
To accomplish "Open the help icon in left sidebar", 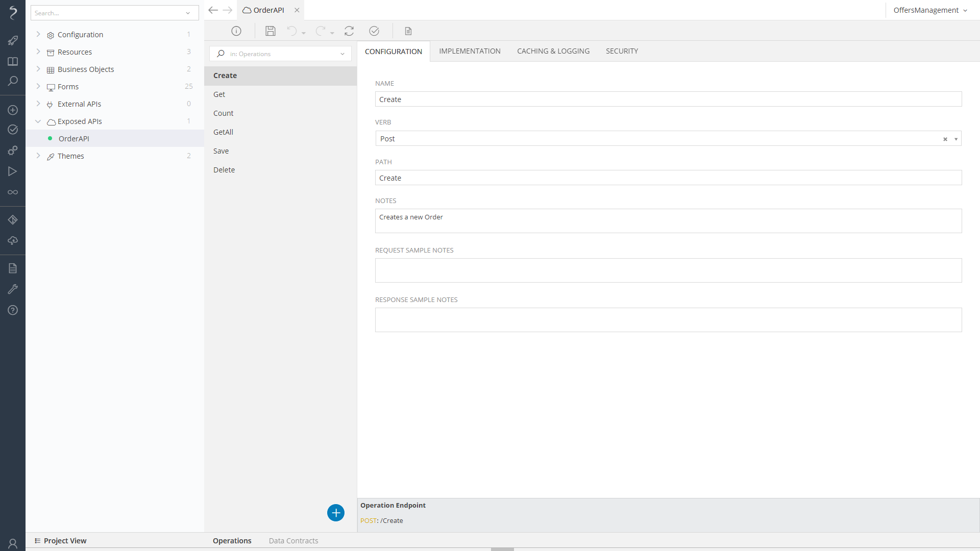I will pos(13,310).
